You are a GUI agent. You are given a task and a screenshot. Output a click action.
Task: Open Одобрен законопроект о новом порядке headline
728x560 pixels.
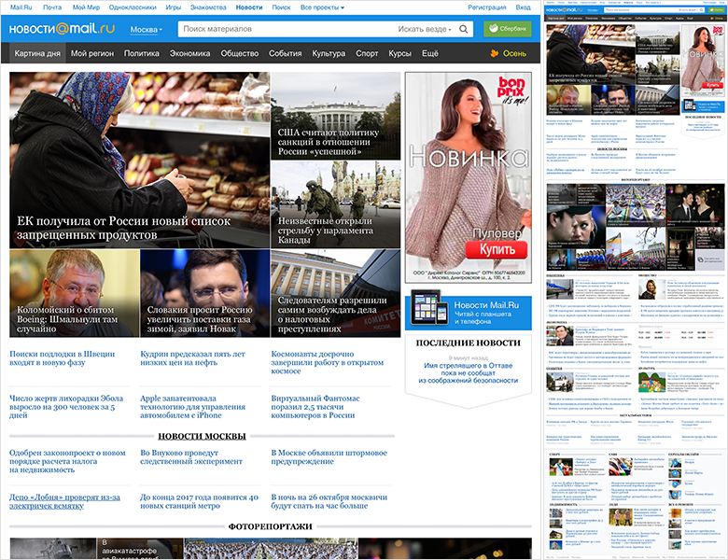tap(67, 461)
